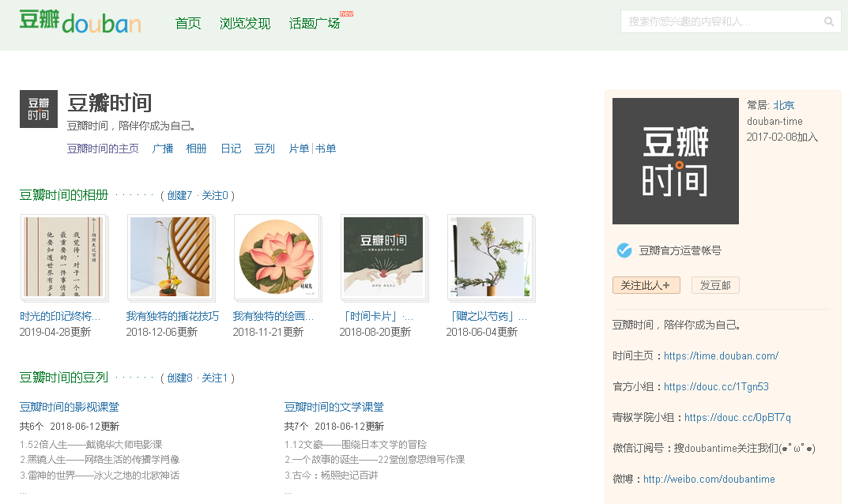Screen dimensions: 848x504
Task: Click the 时光的印记终将... album title
Action: coord(60,316)
